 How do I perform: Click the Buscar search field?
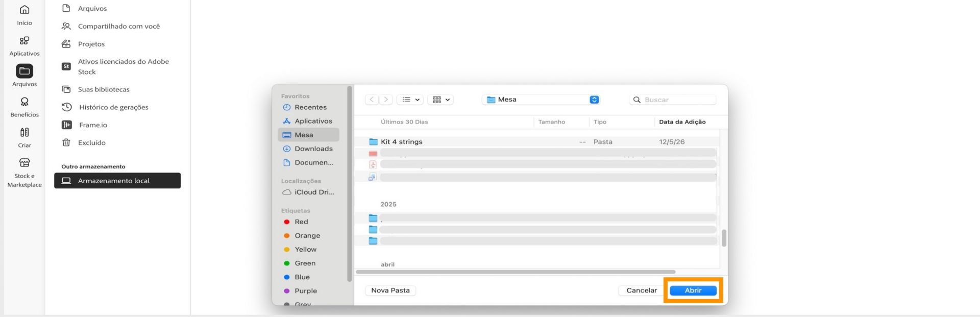(673, 100)
